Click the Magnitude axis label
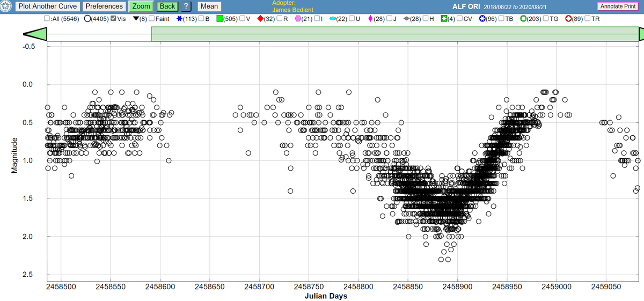 (15, 156)
